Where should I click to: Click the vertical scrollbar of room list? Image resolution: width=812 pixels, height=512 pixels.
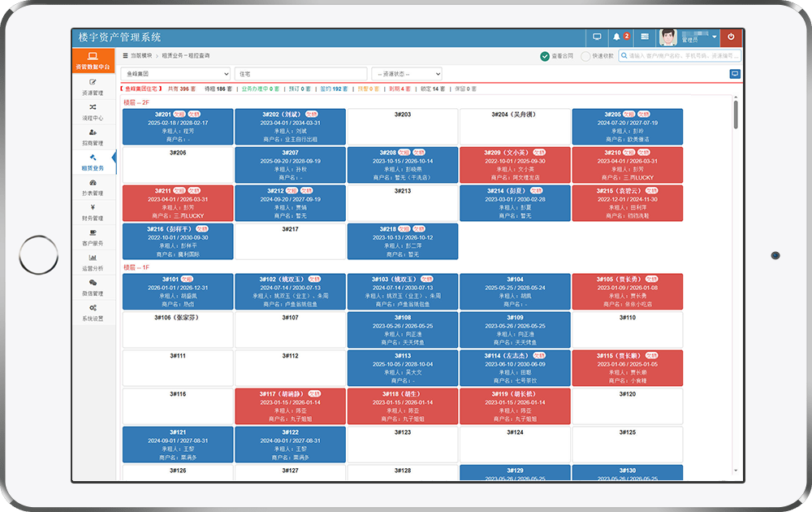point(736,115)
